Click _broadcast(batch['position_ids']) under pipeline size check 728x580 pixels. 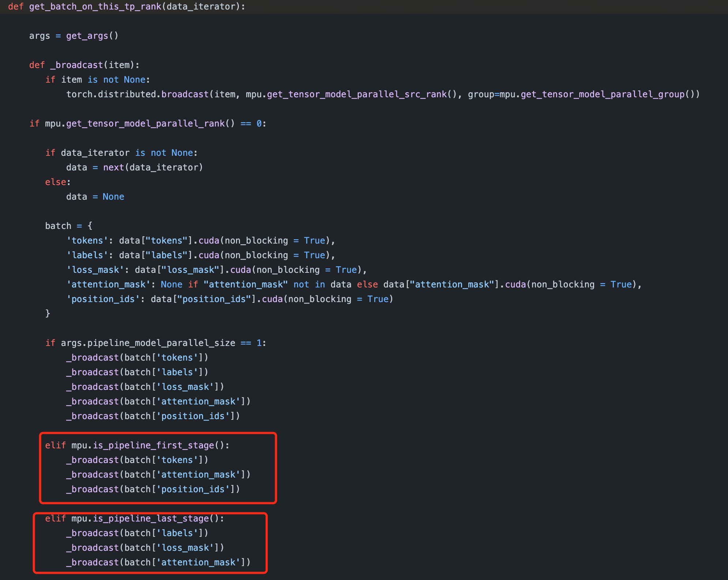(153, 416)
